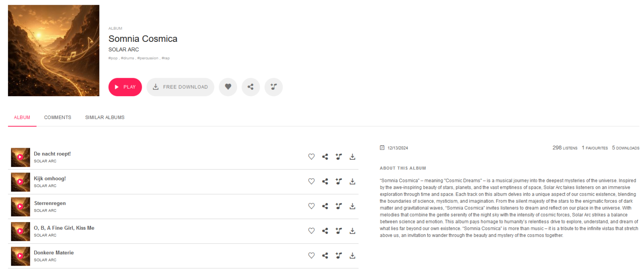
Task: Add Donkere Materie to playlist
Action: [339, 256]
